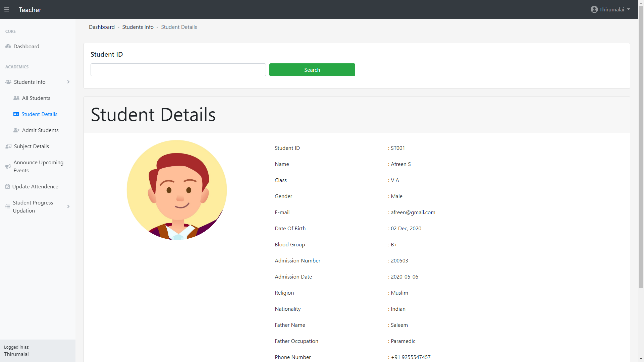Click the Student ID input field
644x362 pixels.
tap(178, 70)
